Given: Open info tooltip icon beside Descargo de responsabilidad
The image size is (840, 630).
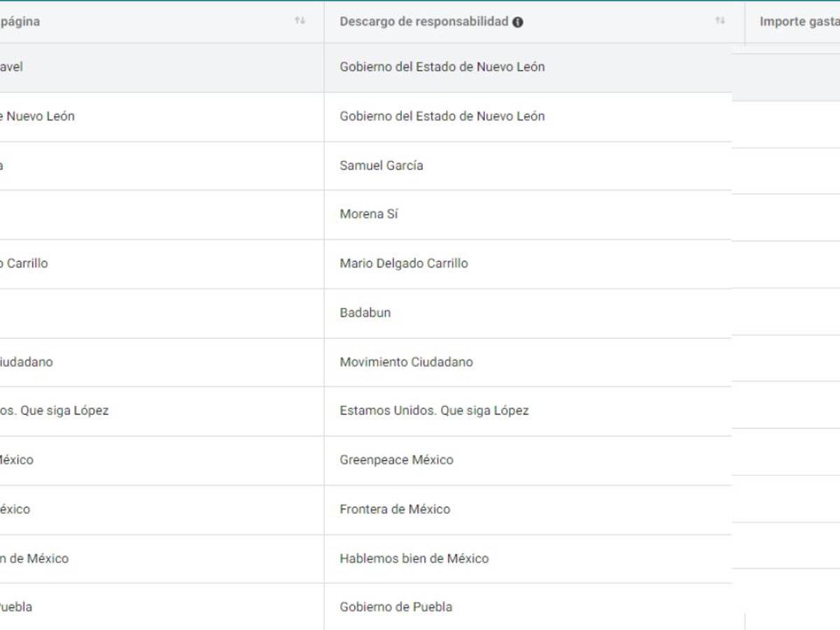Looking at the screenshot, I should tap(518, 22).
